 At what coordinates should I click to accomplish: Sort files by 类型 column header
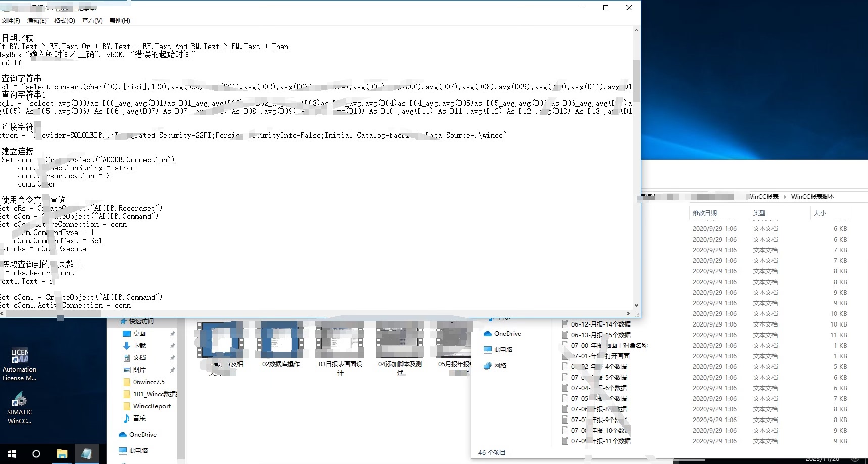point(759,213)
